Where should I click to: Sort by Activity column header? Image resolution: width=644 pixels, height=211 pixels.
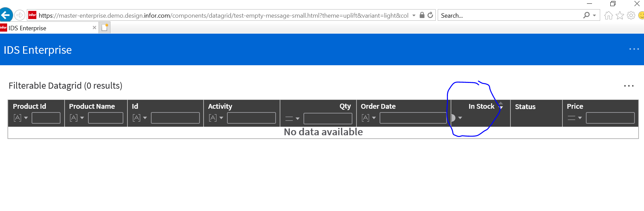[220, 106]
